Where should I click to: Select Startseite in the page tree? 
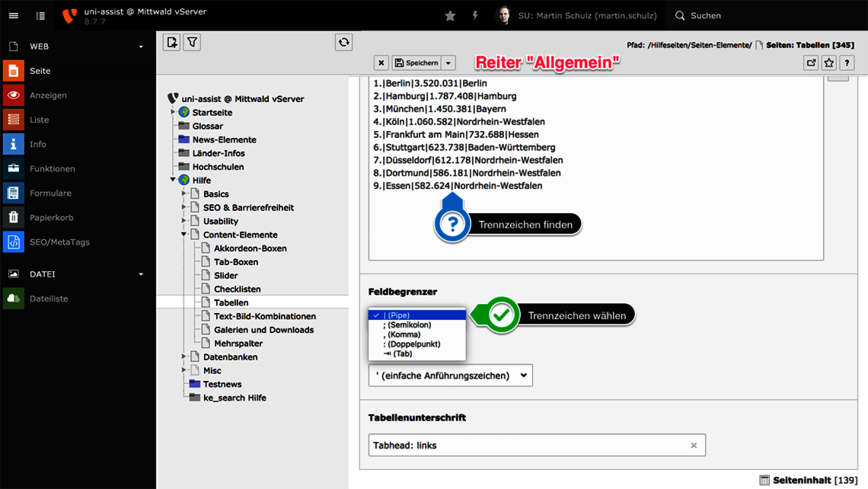(x=212, y=113)
